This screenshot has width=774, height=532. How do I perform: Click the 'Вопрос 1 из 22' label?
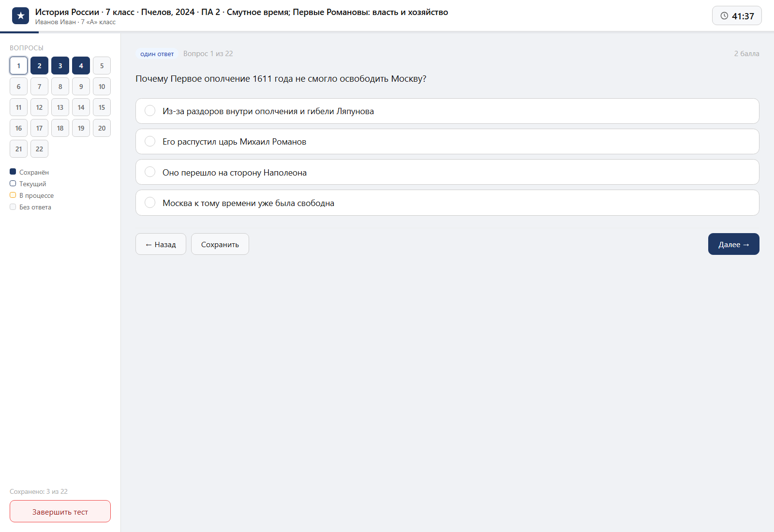(x=208, y=54)
